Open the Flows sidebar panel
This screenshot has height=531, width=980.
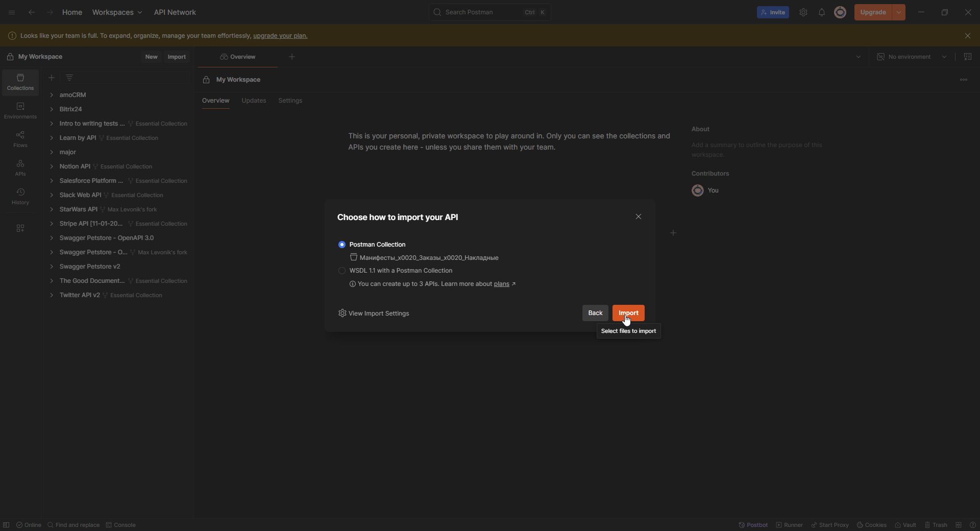[x=20, y=139]
